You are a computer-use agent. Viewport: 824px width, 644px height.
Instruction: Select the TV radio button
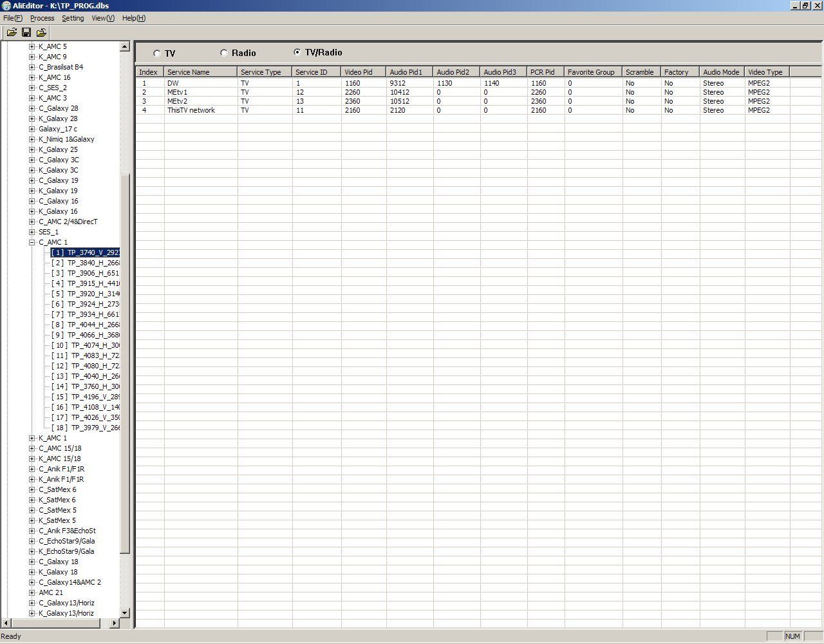(x=157, y=53)
